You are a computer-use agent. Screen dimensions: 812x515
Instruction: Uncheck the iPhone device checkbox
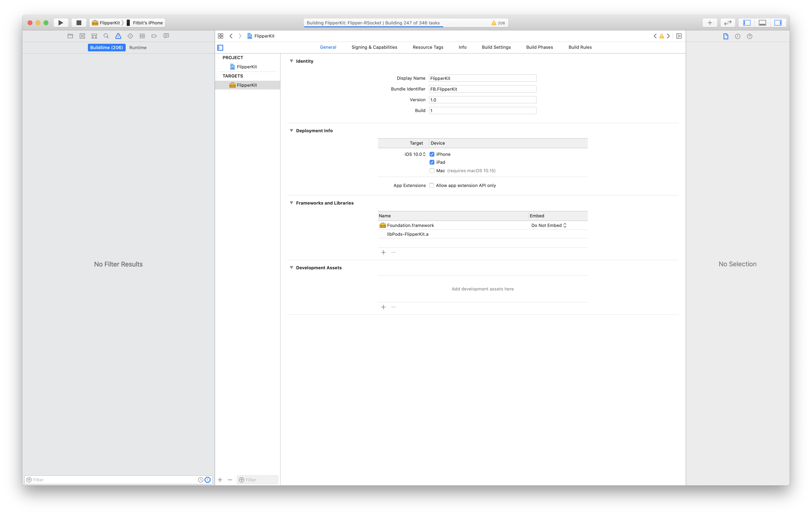[x=432, y=154]
